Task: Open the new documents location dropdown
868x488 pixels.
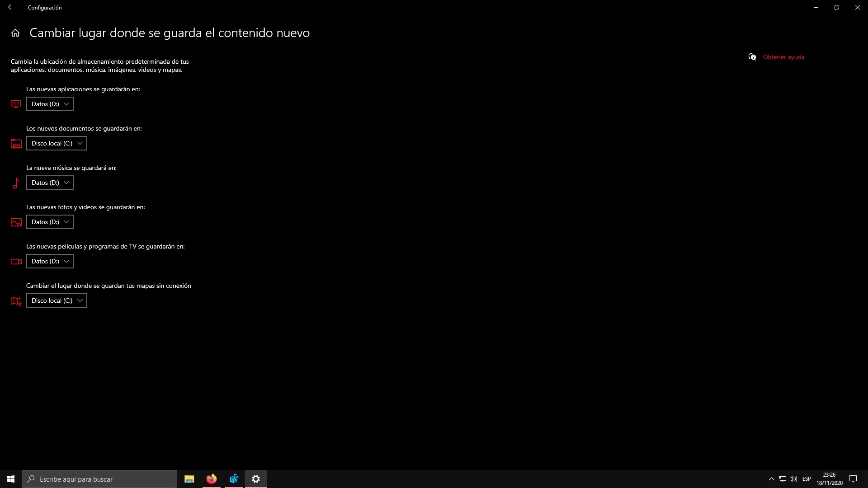Action: click(x=57, y=143)
